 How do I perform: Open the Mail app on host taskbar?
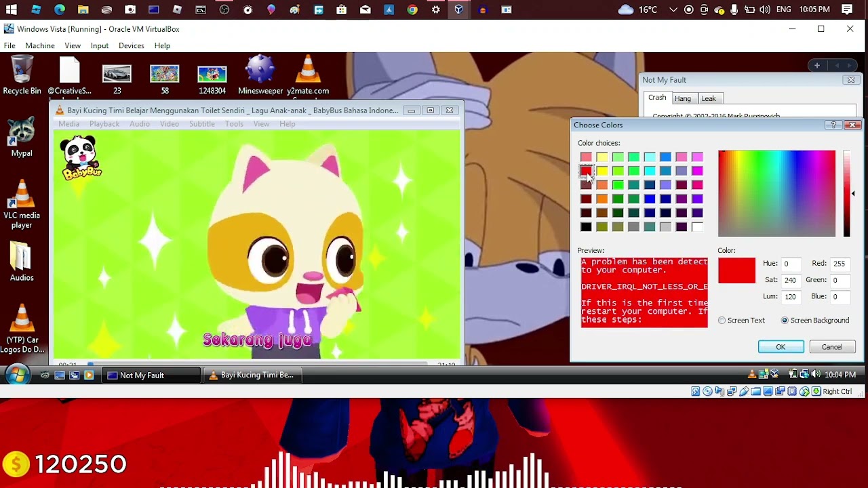(366, 9)
